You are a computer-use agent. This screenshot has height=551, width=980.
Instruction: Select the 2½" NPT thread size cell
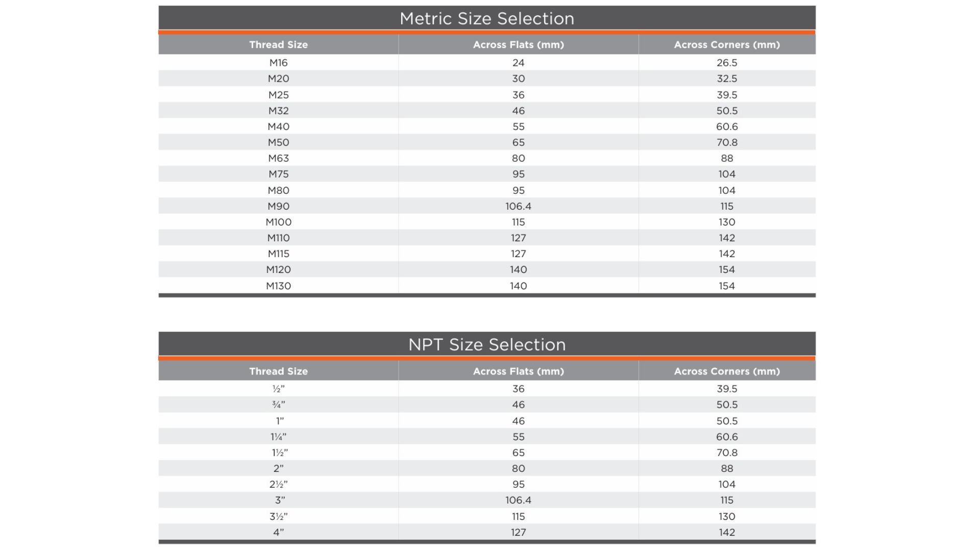click(x=278, y=484)
